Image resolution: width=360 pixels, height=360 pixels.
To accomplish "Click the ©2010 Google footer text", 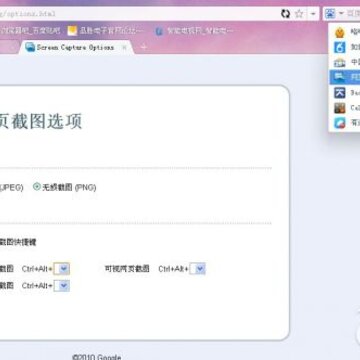I will (96, 357).
